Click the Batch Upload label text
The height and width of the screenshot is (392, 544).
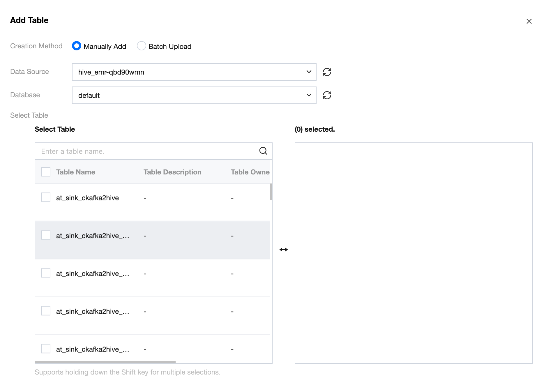[x=170, y=47]
